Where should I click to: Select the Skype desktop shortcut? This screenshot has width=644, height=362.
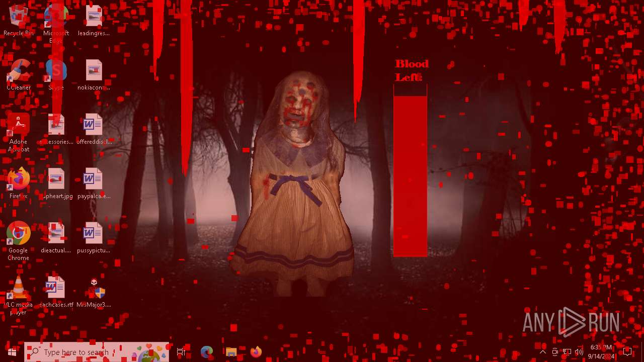click(x=56, y=75)
